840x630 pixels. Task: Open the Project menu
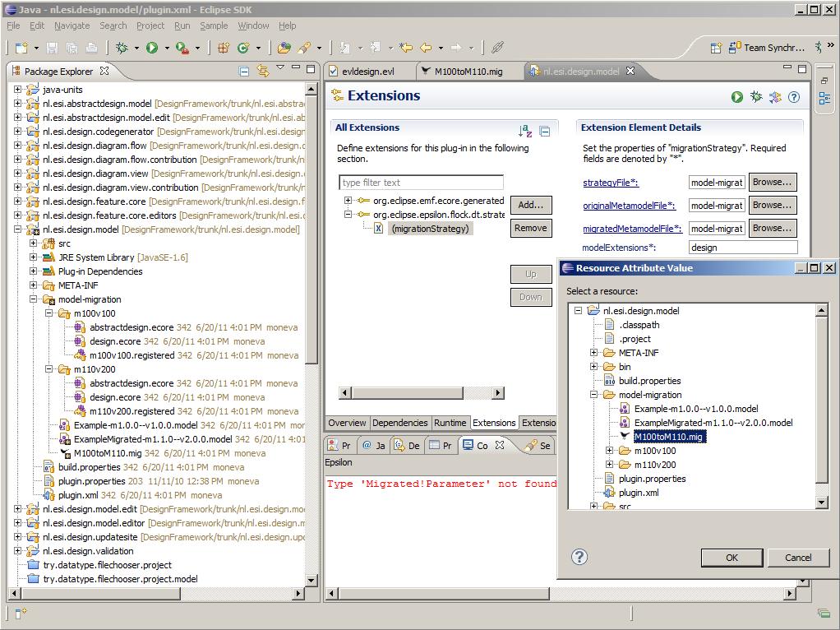coord(150,25)
